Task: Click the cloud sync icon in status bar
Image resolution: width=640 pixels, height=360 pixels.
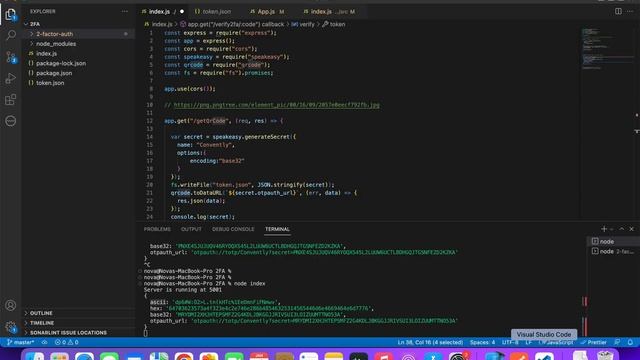Action: [x=44, y=342]
